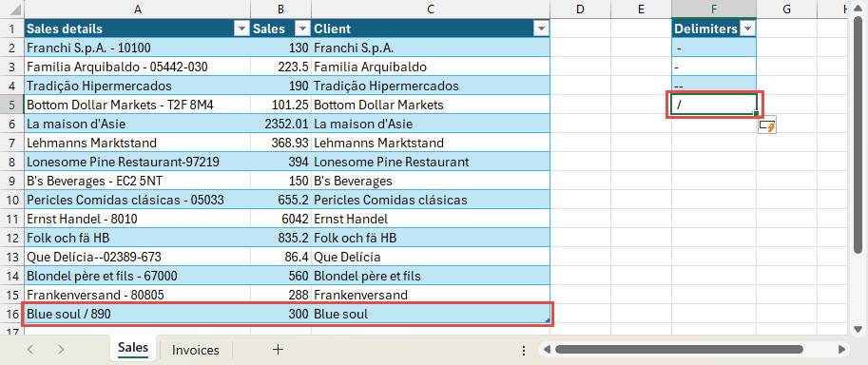Select cell 'Blondel père et fils - 67000'

point(137,276)
